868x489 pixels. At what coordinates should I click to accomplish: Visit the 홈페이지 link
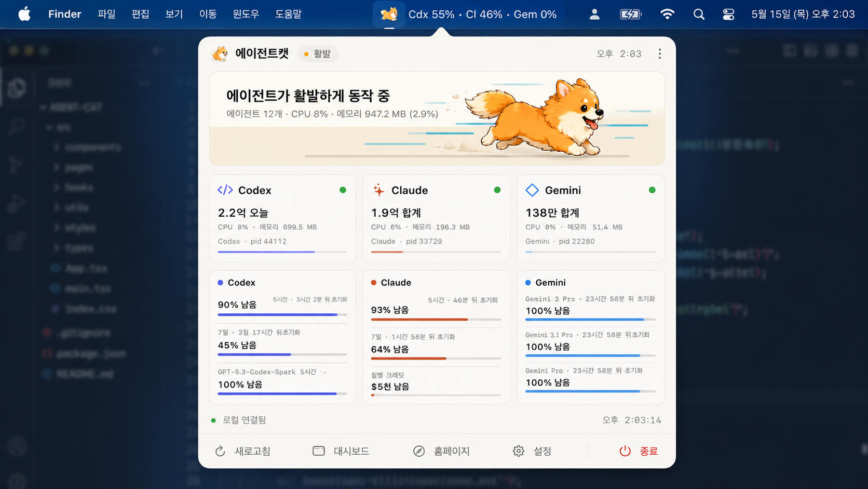(442, 451)
